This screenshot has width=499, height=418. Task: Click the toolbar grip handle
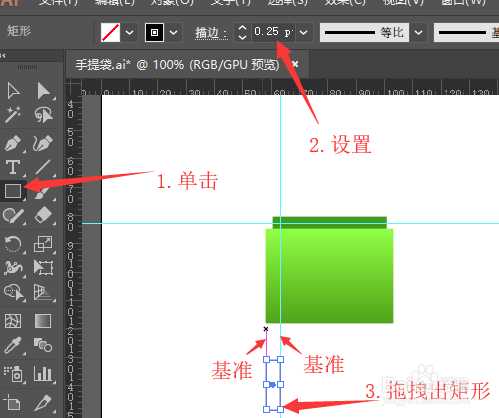click(27, 67)
